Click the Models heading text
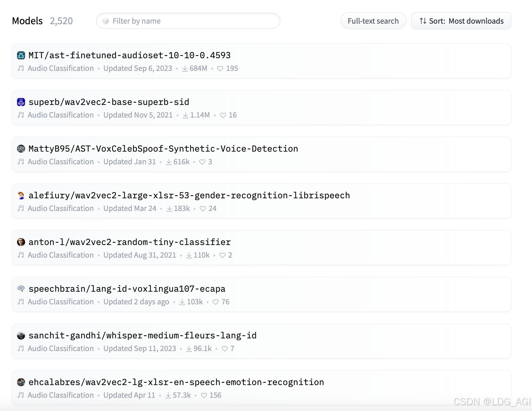The width and height of the screenshot is (532, 411). (x=27, y=21)
